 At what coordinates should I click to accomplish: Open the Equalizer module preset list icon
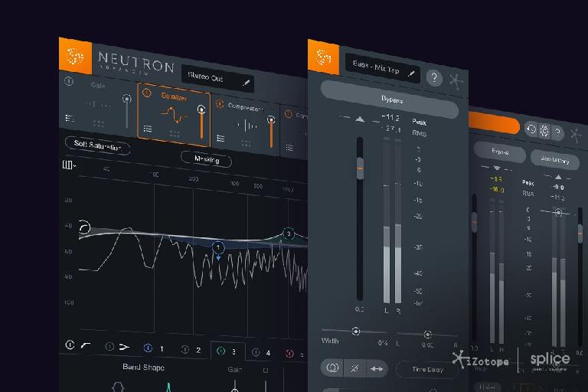pos(148,129)
